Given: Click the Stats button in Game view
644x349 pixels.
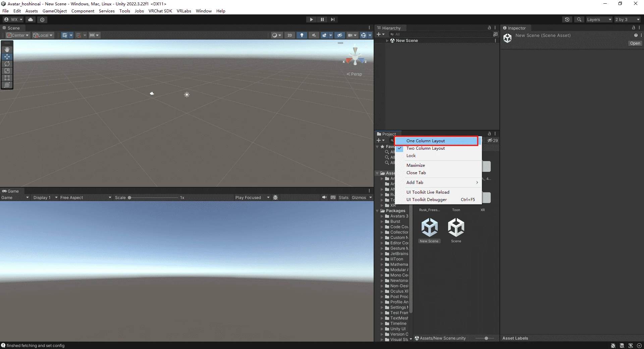Looking at the screenshot, I should click(343, 198).
